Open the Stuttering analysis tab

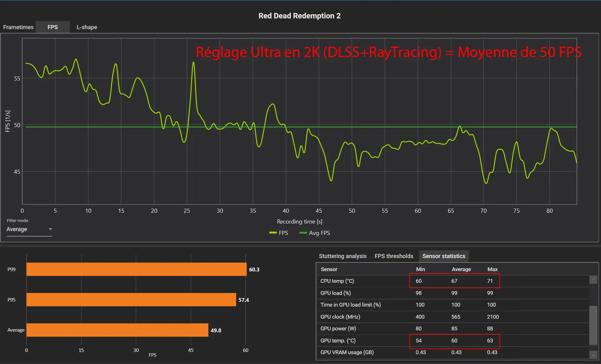342,256
